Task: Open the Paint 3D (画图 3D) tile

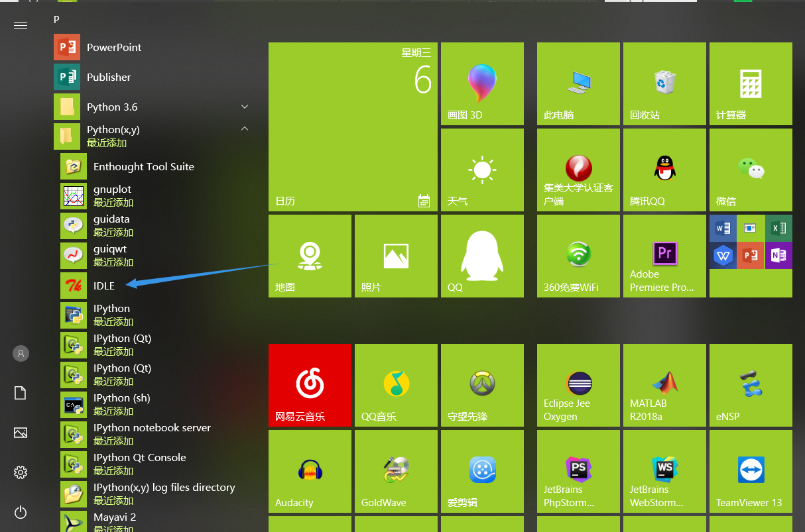Action: coord(482,83)
